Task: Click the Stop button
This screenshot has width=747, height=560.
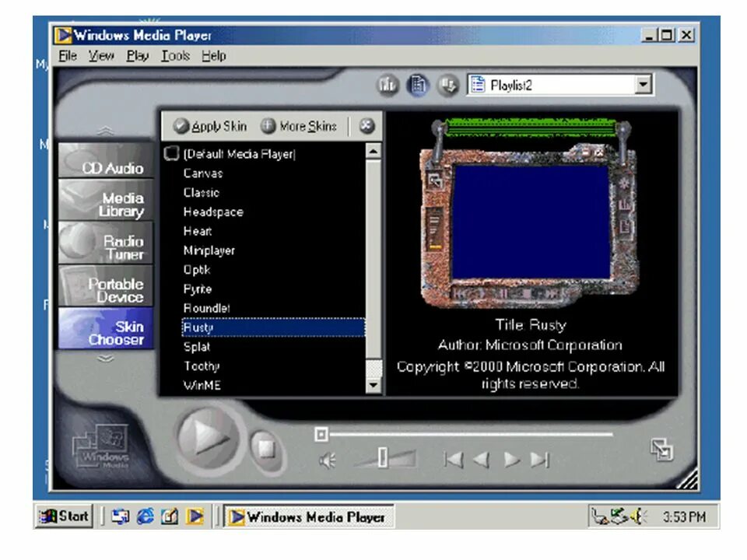Action: (266, 449)
